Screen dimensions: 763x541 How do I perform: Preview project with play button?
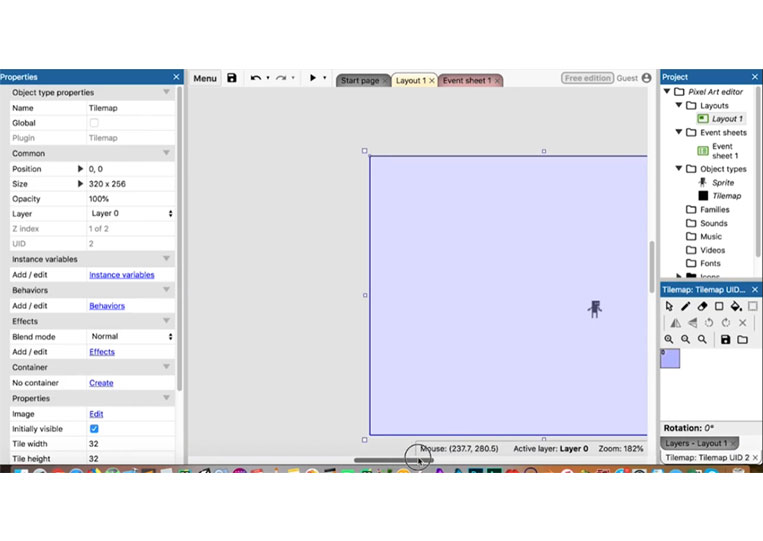click(x=312, y=77)
